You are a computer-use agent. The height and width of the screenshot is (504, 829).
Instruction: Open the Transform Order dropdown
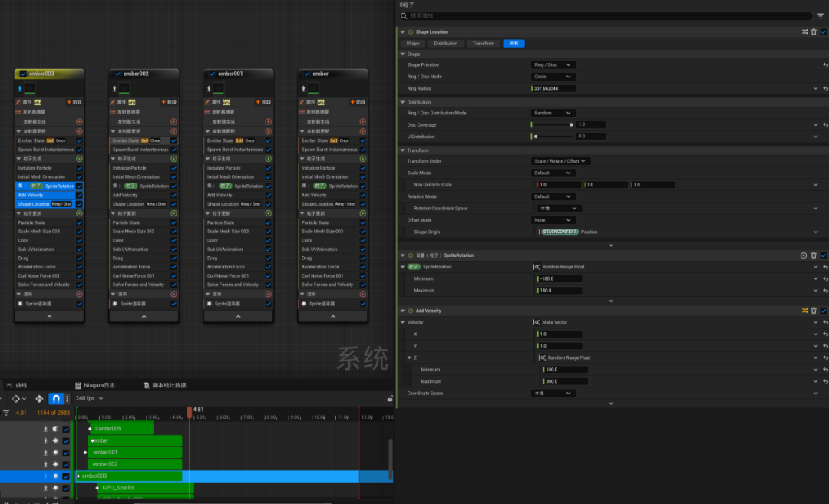pos(560,161)
